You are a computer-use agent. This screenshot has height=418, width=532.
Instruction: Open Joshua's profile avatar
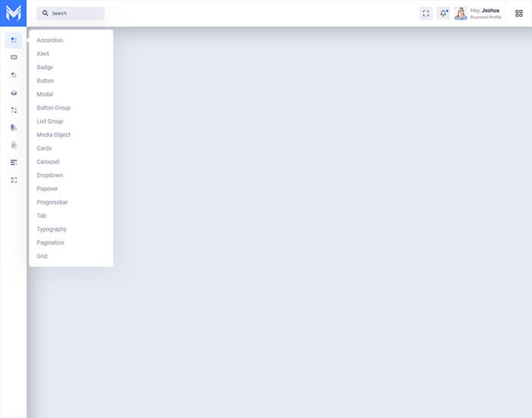(461, 13)
